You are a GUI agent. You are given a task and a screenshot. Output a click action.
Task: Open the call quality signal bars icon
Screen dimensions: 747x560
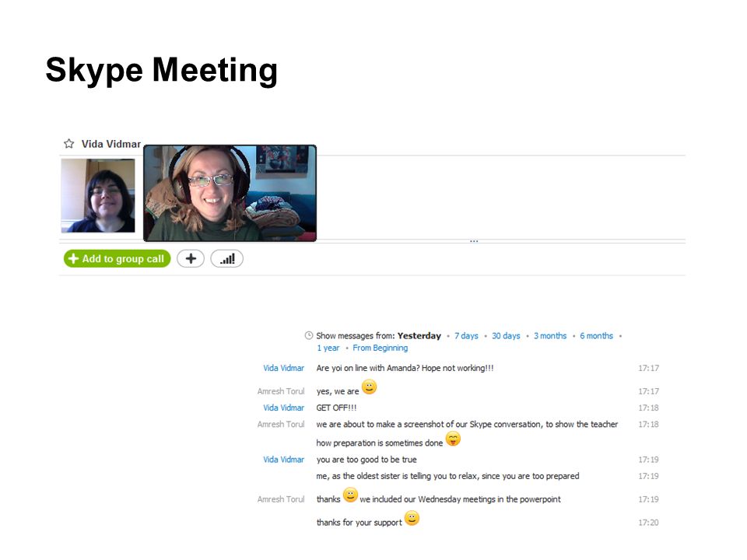coord(226,258)
